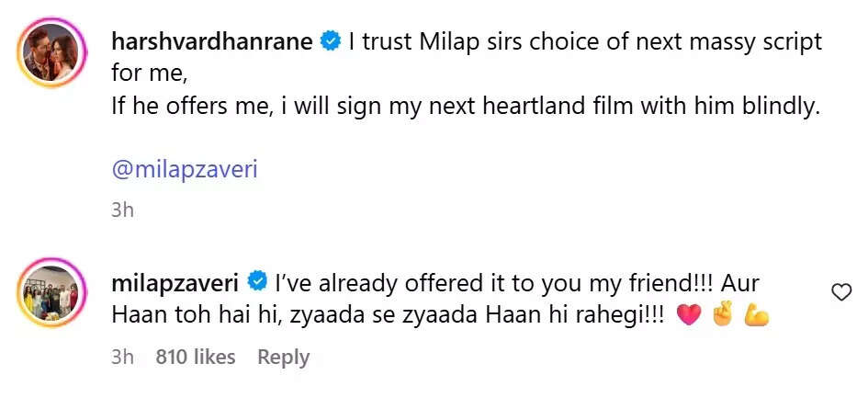Click text 'Haan toh hai hi'

pyautogui.click(x=184, y=314)
